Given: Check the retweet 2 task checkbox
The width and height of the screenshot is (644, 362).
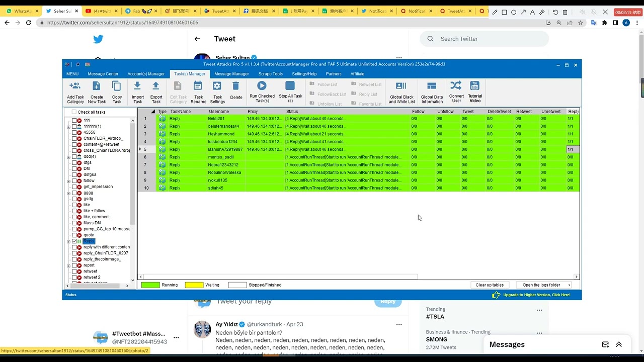Looking at the screenshot, I should (74, 277).
